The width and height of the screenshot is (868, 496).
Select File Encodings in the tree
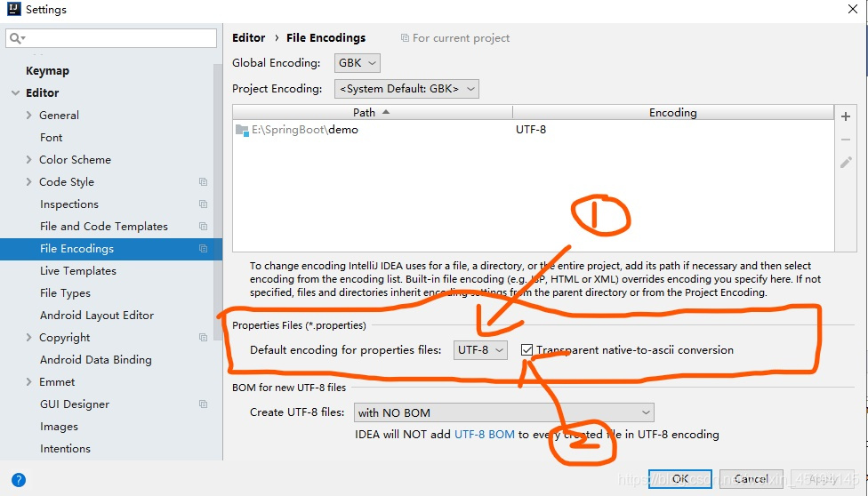(110, 249)
